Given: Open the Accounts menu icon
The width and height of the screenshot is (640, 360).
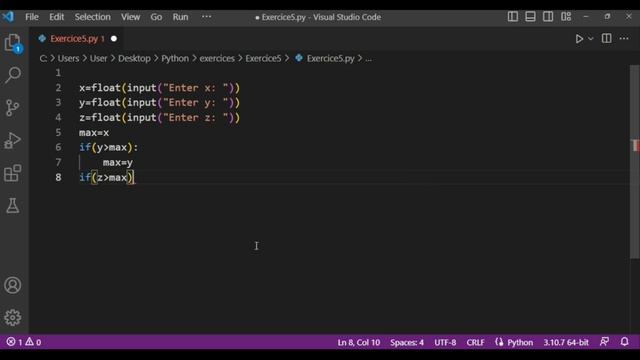Looking at the screenshot, I should click(13, 285).
